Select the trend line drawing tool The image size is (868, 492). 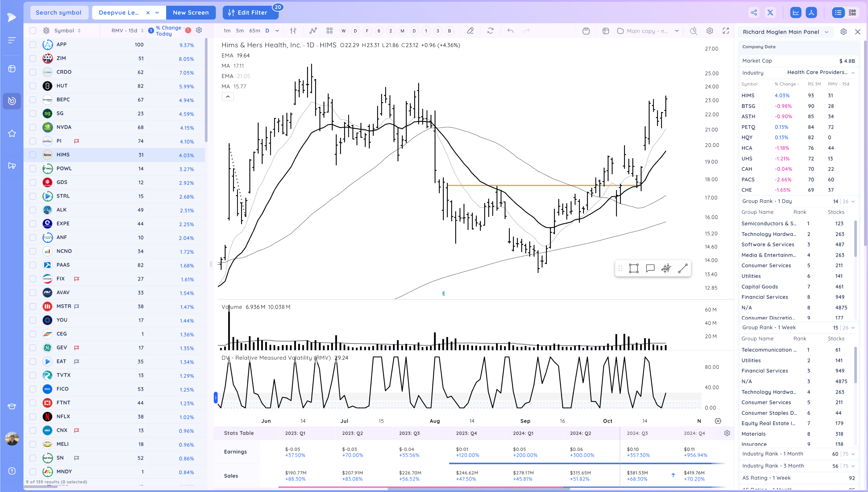point(682,268)
